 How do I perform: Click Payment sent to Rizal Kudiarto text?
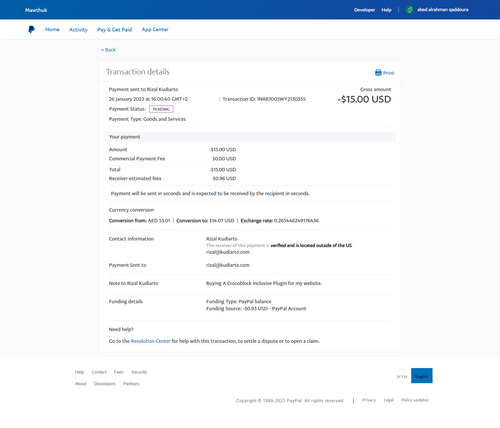click(143, 89)
